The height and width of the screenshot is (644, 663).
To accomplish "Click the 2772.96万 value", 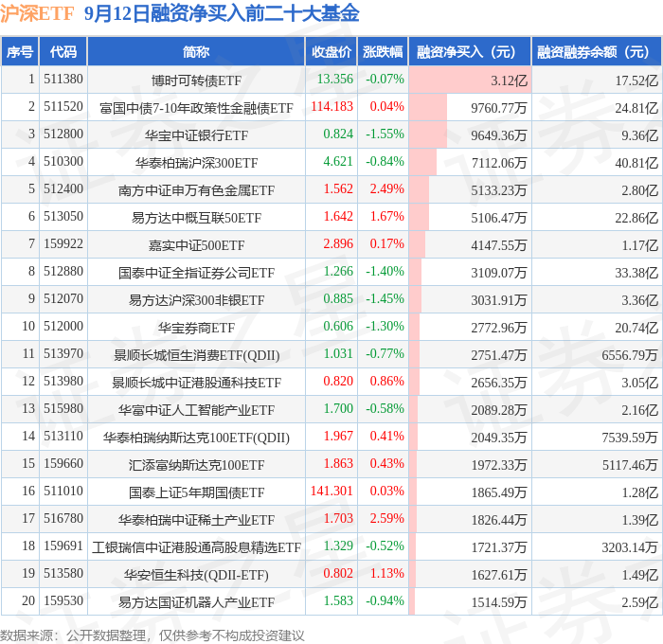I will pyautogui.click(x=499, y=328).
